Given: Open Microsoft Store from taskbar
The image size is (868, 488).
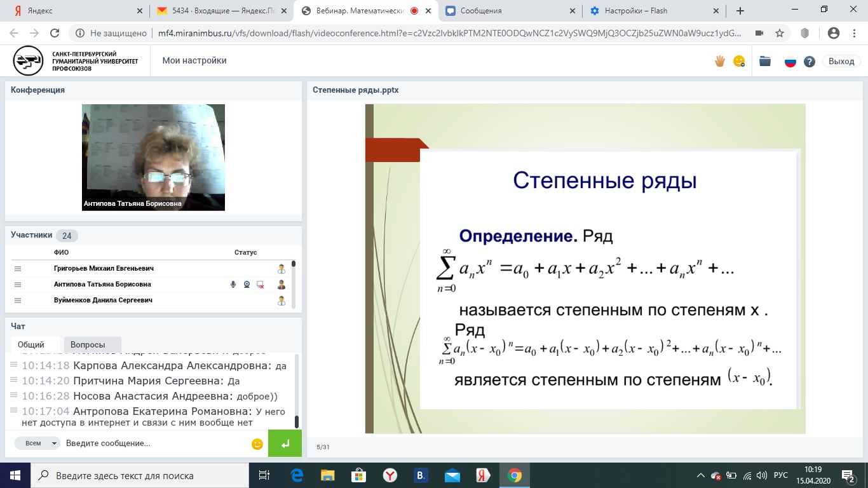Looking at the screenshot, I should coord(359,475).
